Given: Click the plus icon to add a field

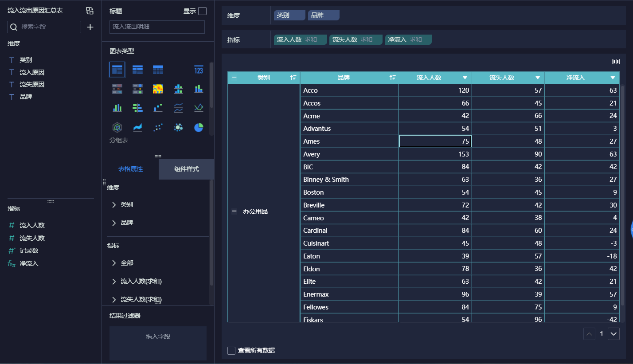Looking at the screenshot, I should click(90, 27).
